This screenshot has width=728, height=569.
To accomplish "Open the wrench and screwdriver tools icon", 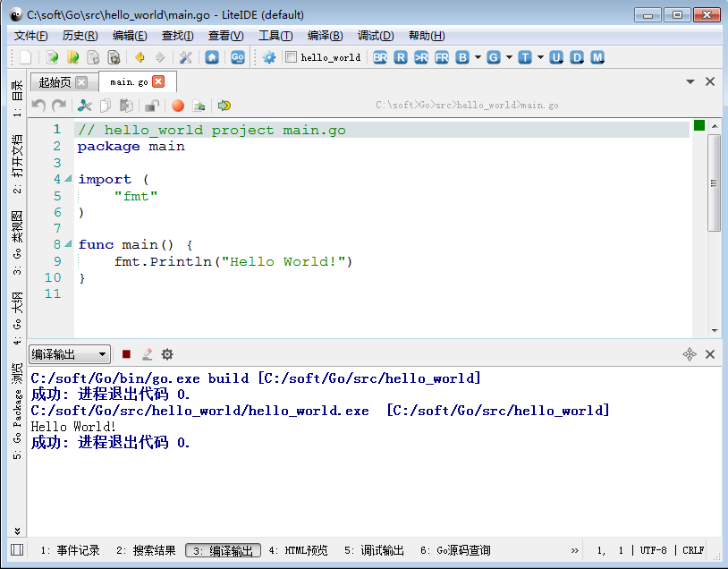I will pos(186,57).
